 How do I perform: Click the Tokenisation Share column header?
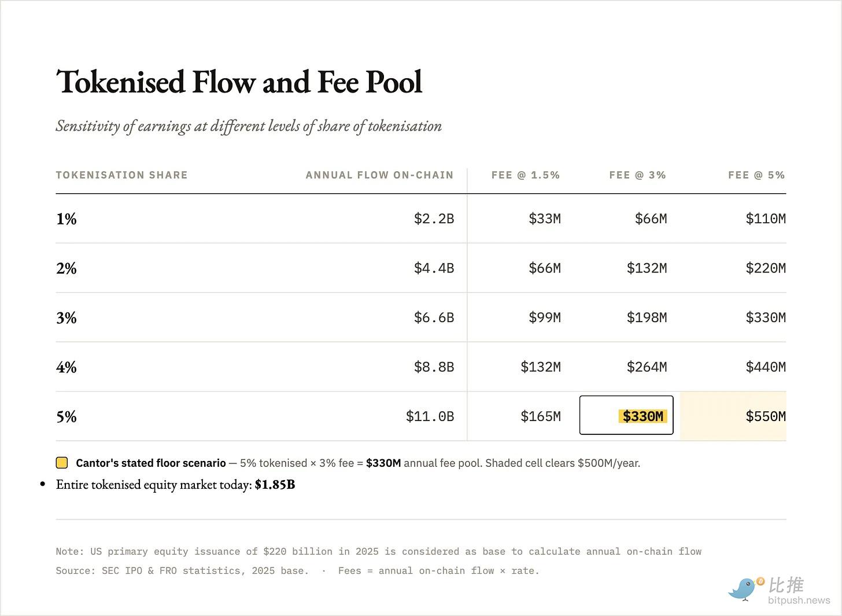[x=121, y=175]
